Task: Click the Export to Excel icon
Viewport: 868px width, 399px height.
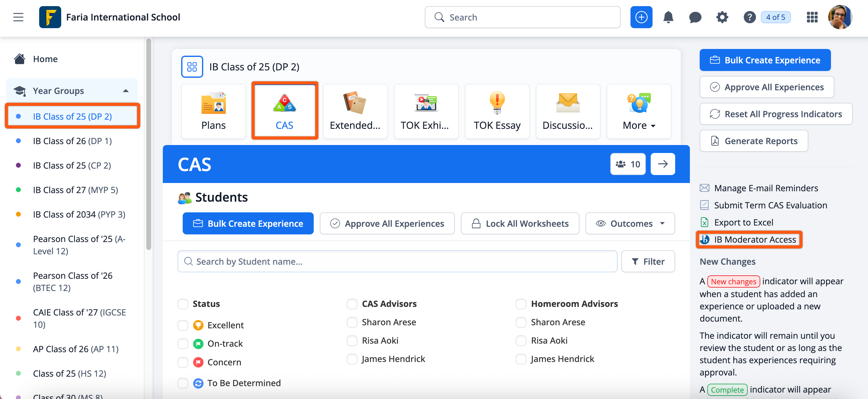Action: 704,222
